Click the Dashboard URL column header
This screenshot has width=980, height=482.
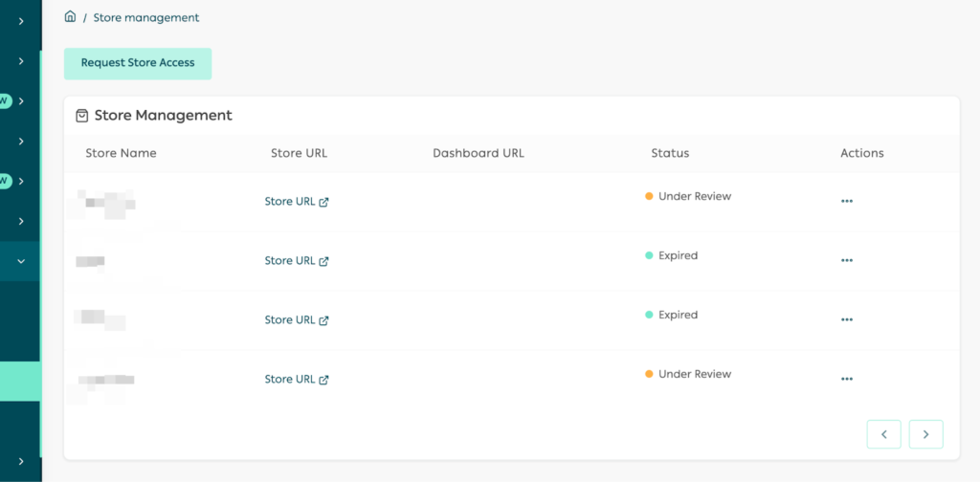pos(479,154)
